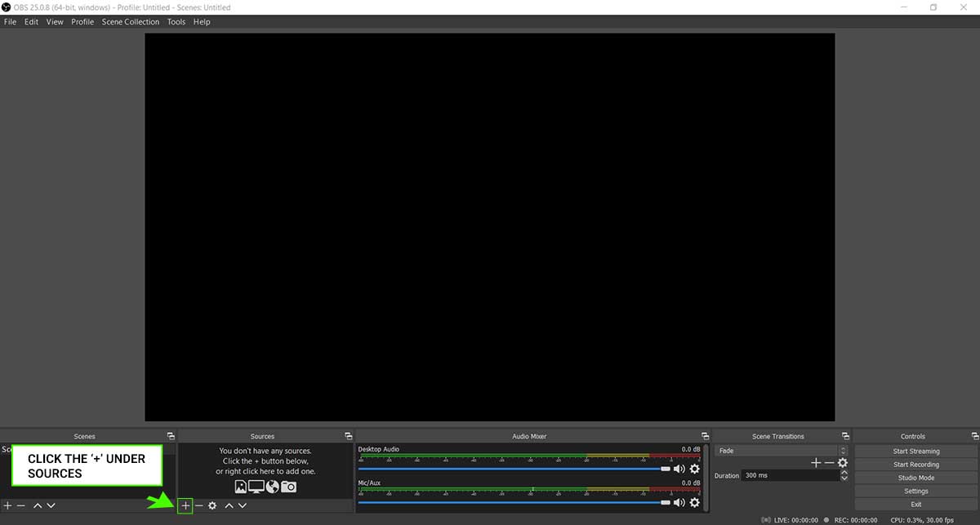Open the Help menu
980x525 pixels.
tap(202, 22)
